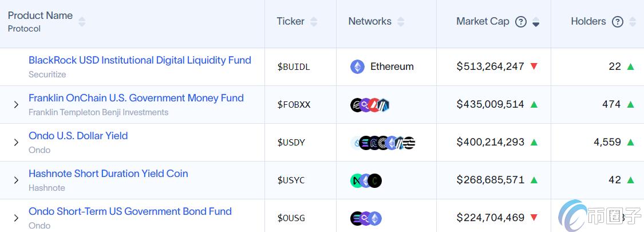Expand the Hashnote Short Duration row
644x232 pixels.
pos(16,180)
